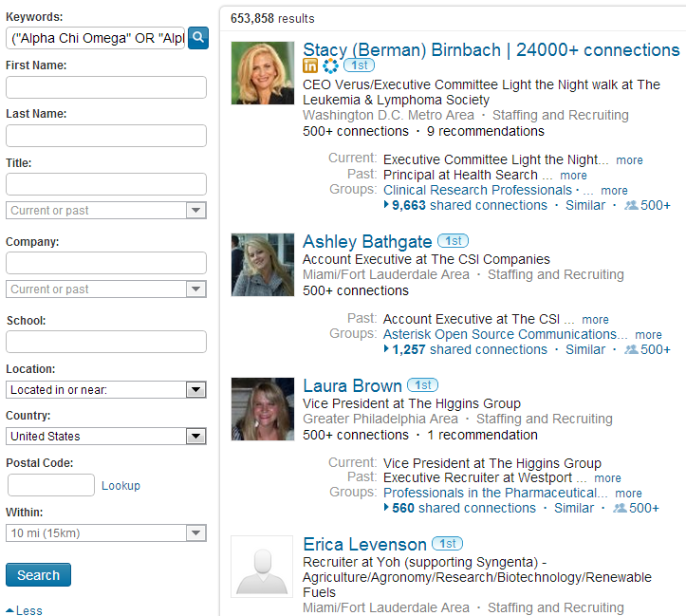Click more after Professionals in the Pharmaceutical
Viewport: 686px width, 616px height.
tap(628, 494)
